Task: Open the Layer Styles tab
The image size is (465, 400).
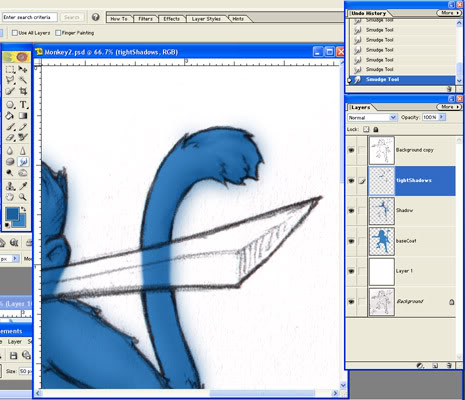Action: point(206,19)
